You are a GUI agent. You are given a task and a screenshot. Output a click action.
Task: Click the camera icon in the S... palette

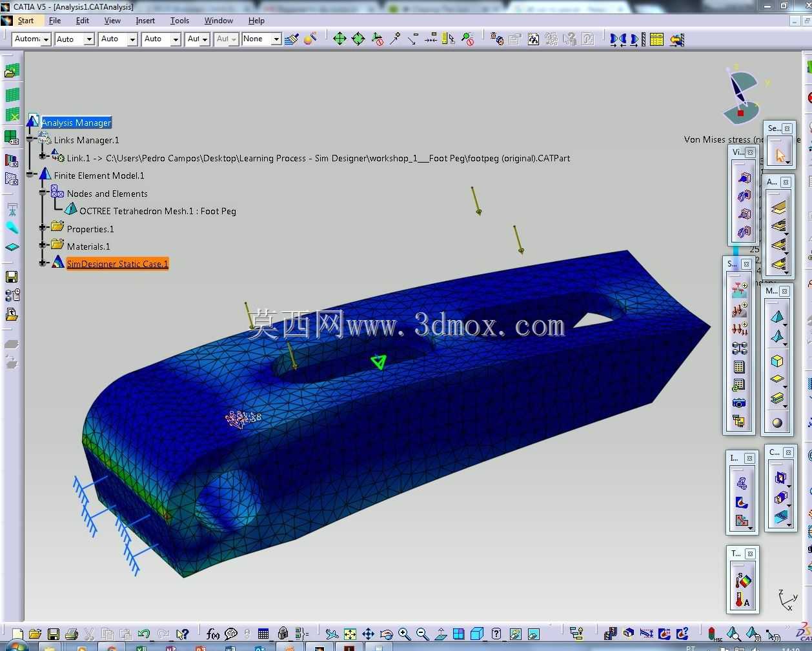[x=739, y=403]
